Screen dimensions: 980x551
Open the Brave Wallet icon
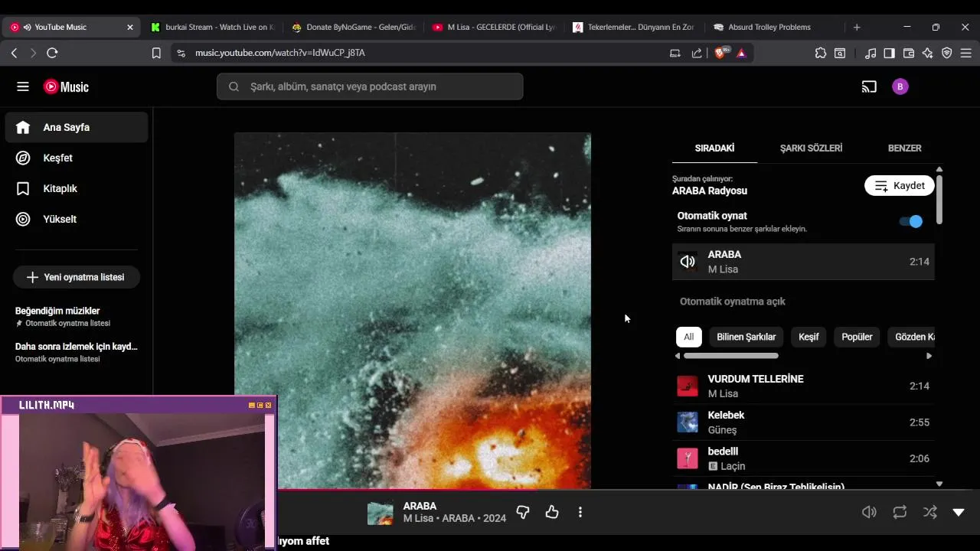click(x=909, y=53)
